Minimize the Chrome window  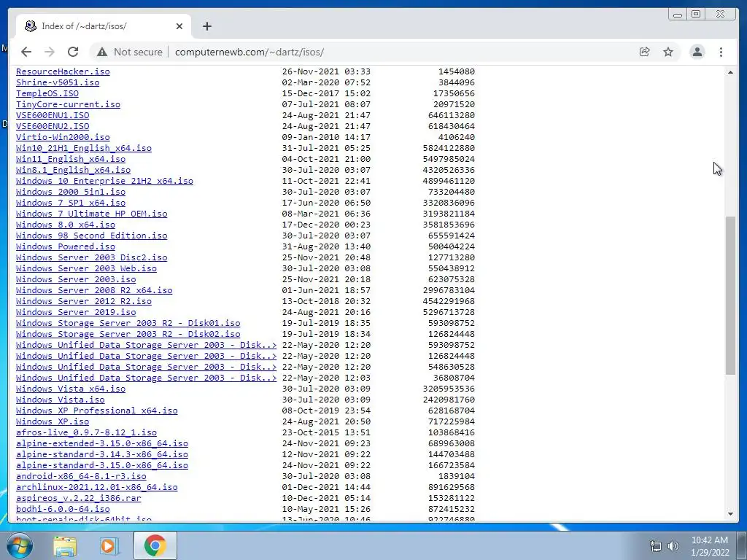(x=678, y=15)
